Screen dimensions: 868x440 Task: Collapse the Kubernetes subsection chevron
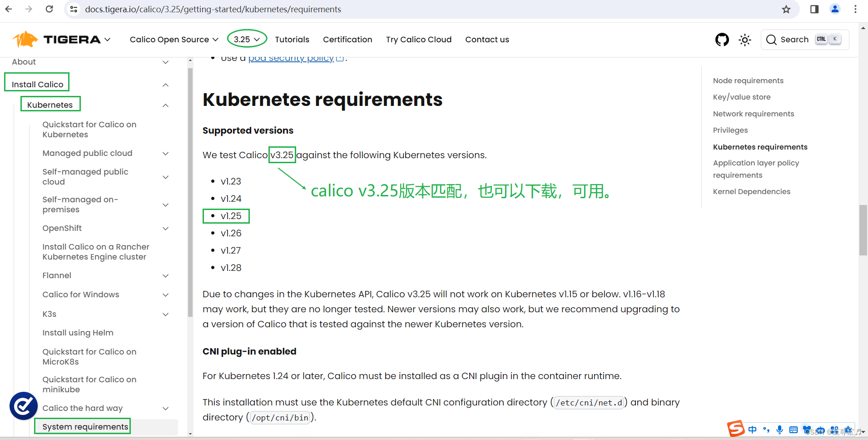click(x=166, y=105)
